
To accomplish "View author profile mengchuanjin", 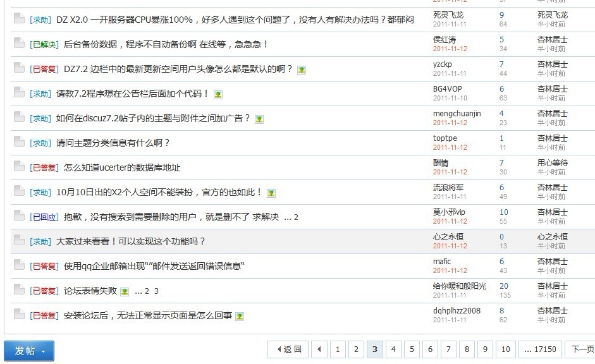I will tap(457, 113).
